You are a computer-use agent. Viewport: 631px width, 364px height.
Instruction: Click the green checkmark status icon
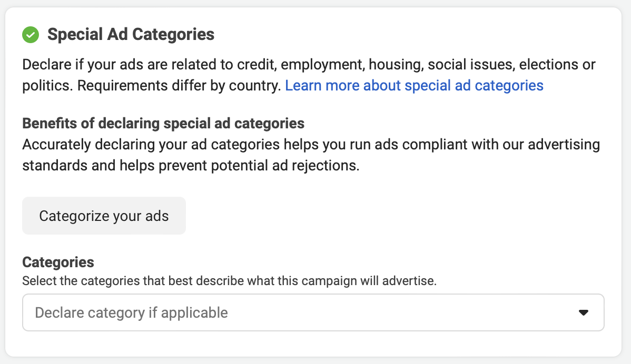(x=31, y=35)
